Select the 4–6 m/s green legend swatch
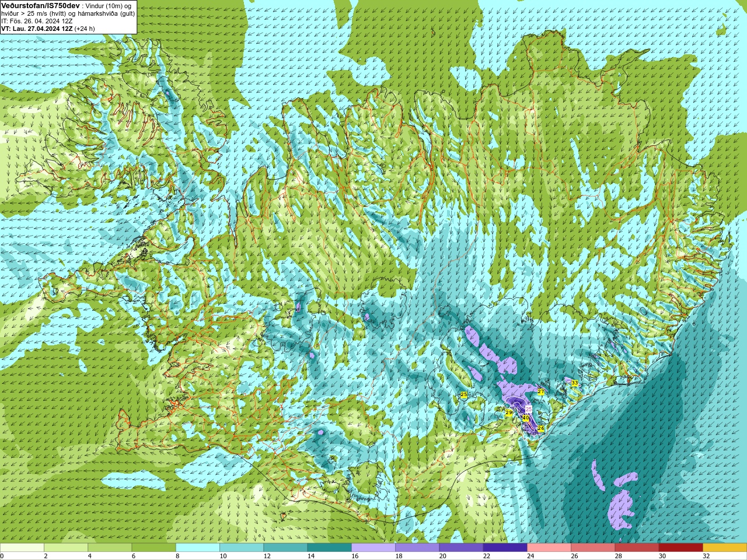This screenshot has height=560, width=747. tap(110, 548)
